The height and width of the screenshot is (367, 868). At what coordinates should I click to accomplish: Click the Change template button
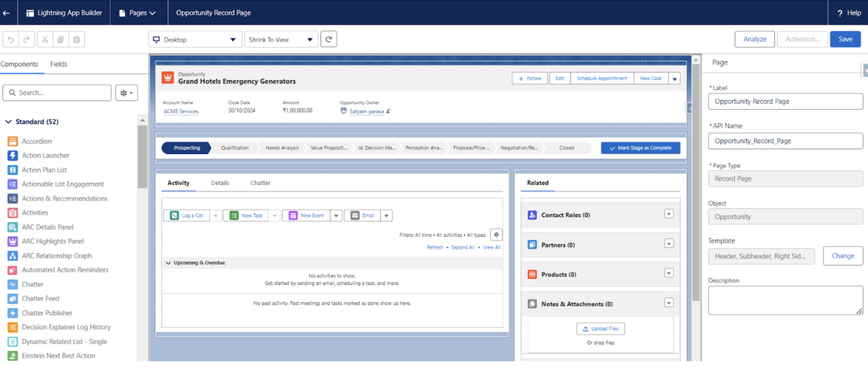click(x=843, y=256)
